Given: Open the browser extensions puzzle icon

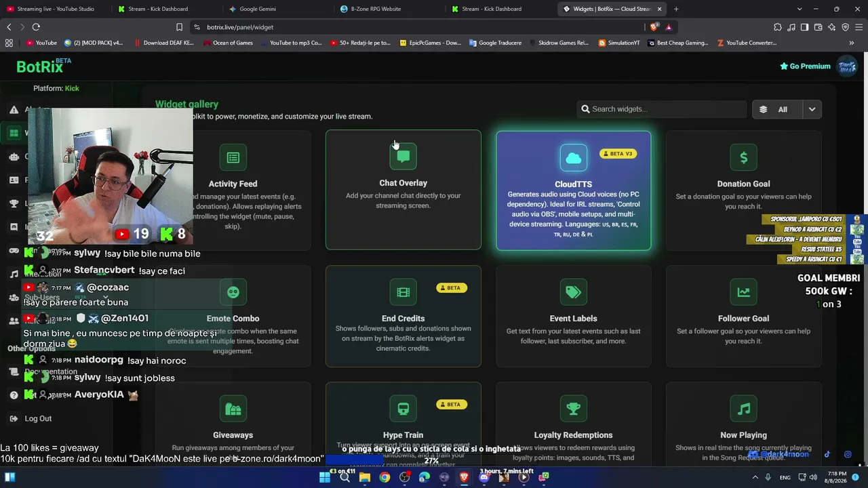Looking at the screenshot, I should [x=778, y=27].
